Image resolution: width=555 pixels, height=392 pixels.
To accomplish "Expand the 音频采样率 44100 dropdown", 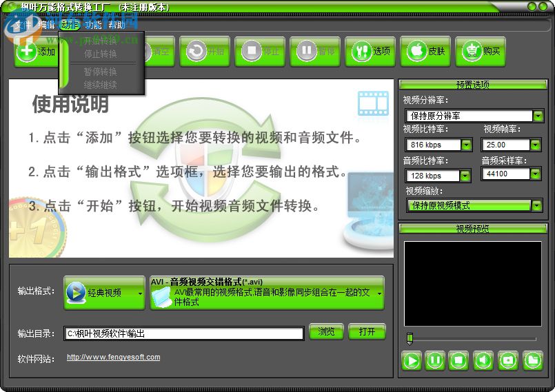I will (535, 174).
